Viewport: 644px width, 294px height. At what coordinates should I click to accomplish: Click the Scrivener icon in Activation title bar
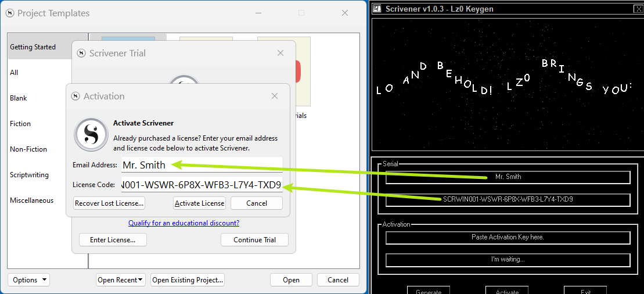tap(75, 96)
